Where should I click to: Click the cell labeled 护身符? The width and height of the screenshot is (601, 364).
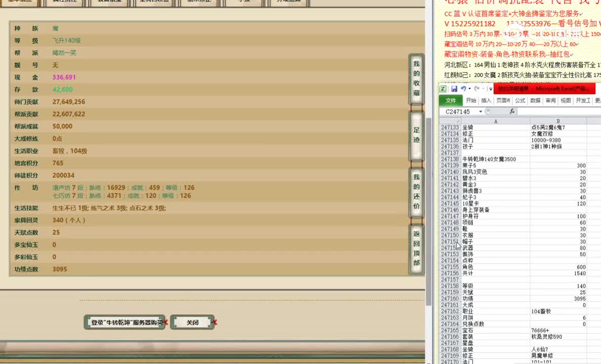tap(496, 216)
